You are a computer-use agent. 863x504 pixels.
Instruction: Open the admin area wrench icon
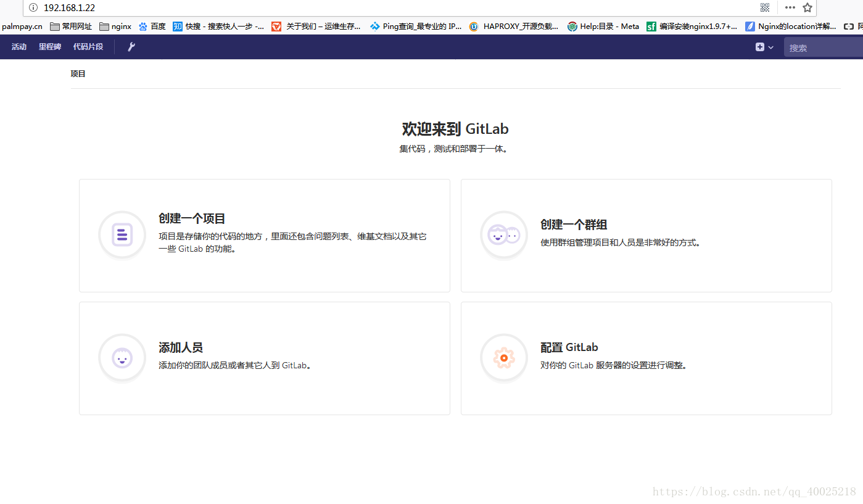click(x=131, y=47)
